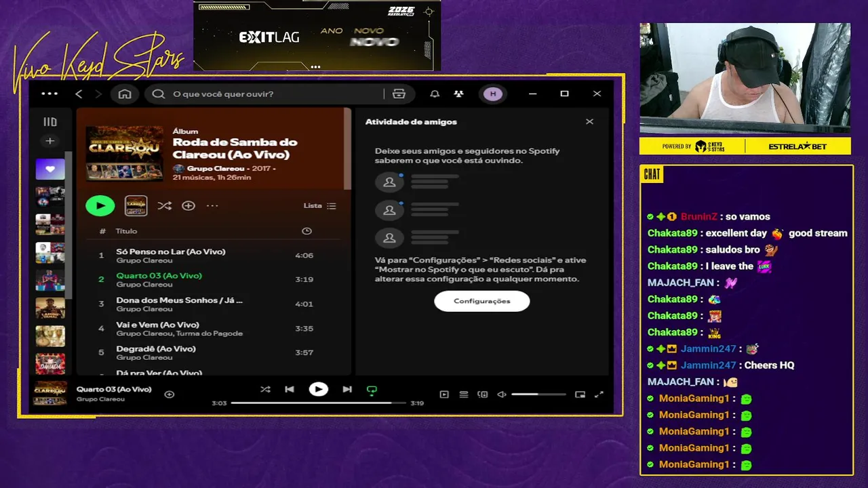
Task: Add album to library with plus circle
Action: [189, 205]
